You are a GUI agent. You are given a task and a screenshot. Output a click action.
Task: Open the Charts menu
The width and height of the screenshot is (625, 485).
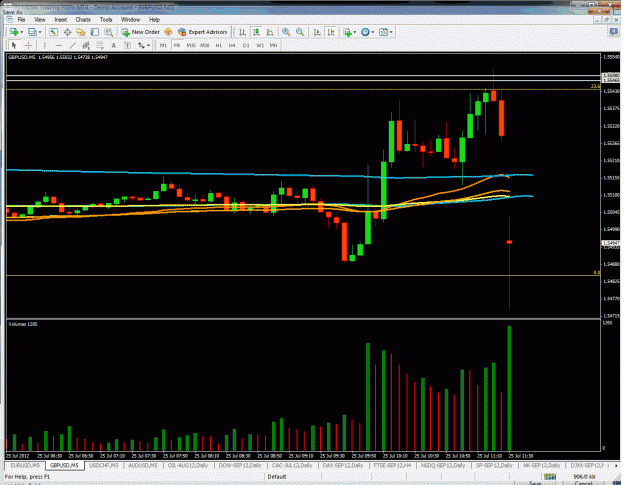pos(83,20)
